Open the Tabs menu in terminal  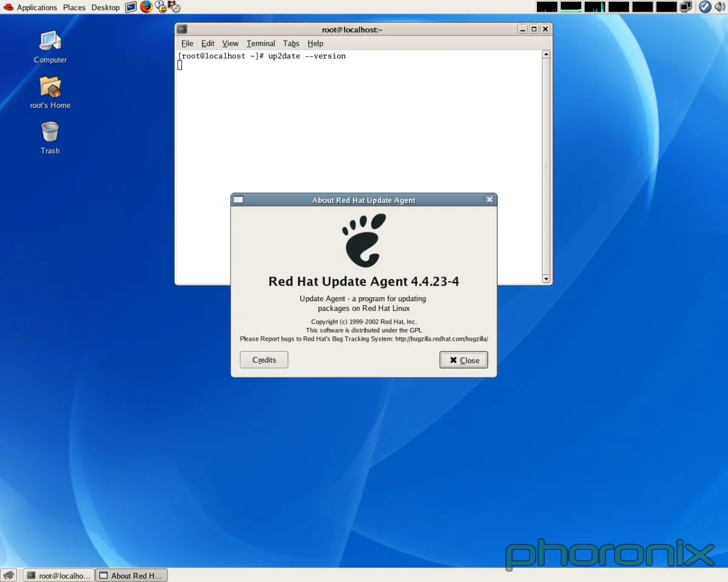coord(291,44)
